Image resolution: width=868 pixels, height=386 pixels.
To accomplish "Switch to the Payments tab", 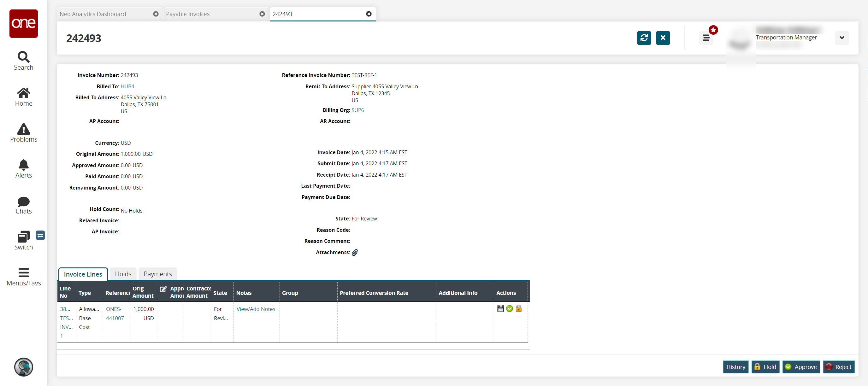I will click(x=158, y=274).
